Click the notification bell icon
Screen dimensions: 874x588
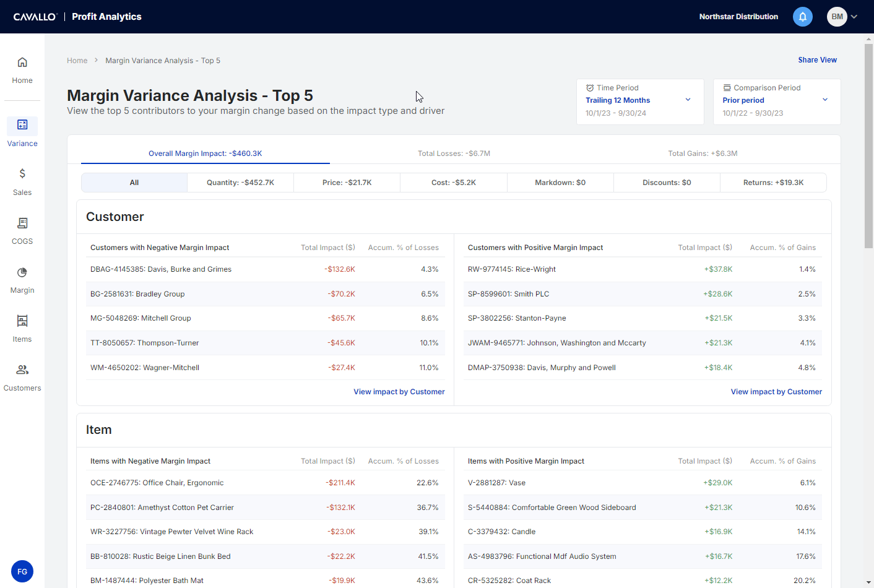[803, 17]
